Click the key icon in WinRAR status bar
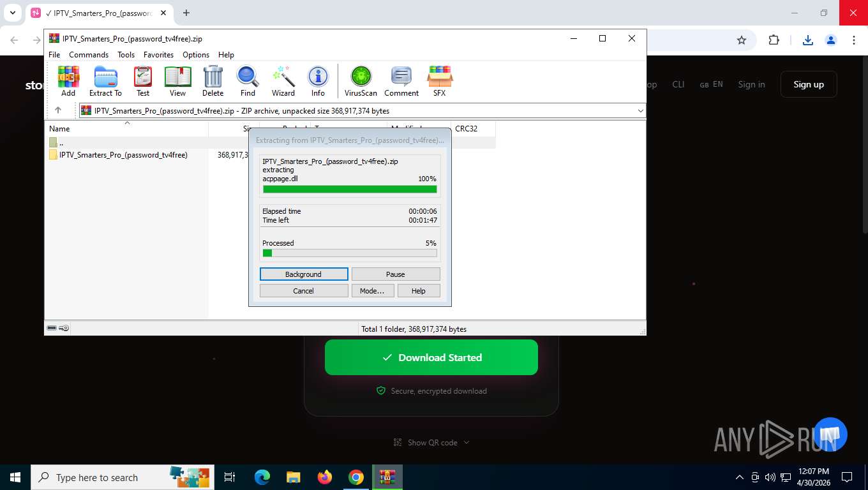This screenshot has height=490, width=868. click(64, 328)
